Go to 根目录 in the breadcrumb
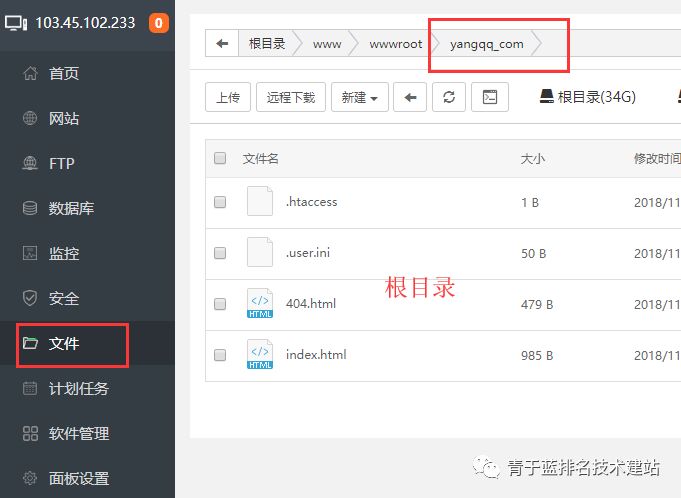This screenshot has width=681, height=498. [x=267, y=43]
